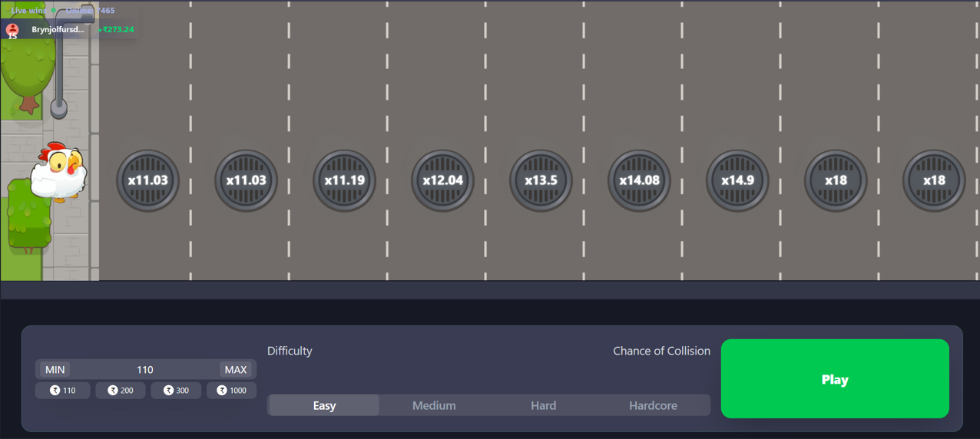Tap the x12.04 manhole multiplier

[442, 180]
